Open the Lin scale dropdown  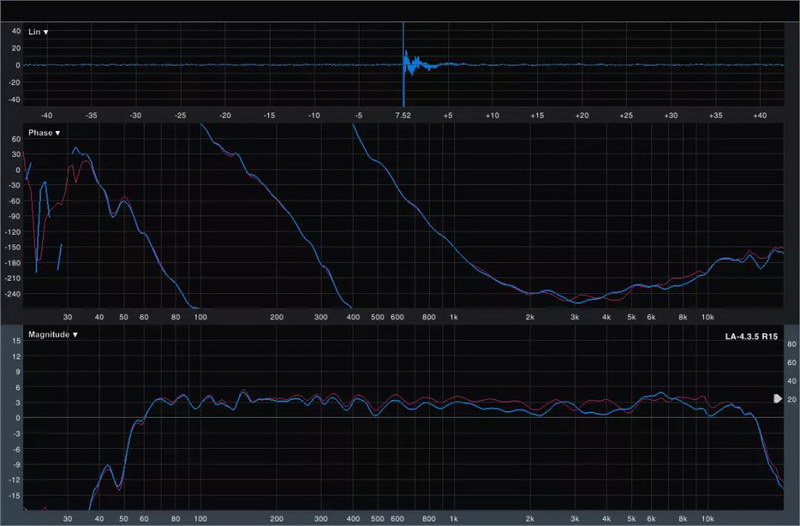coord(38,32)
